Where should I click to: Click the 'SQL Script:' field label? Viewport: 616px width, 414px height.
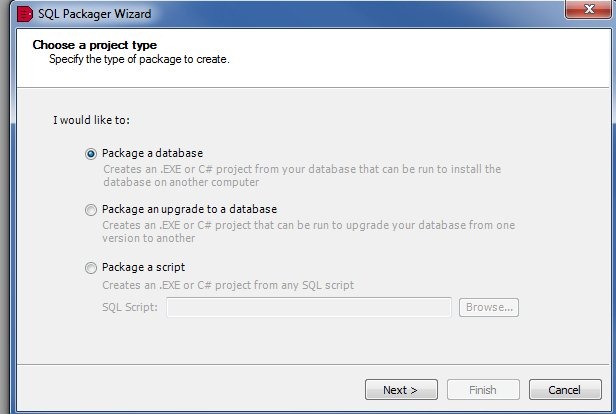[129, 307]
